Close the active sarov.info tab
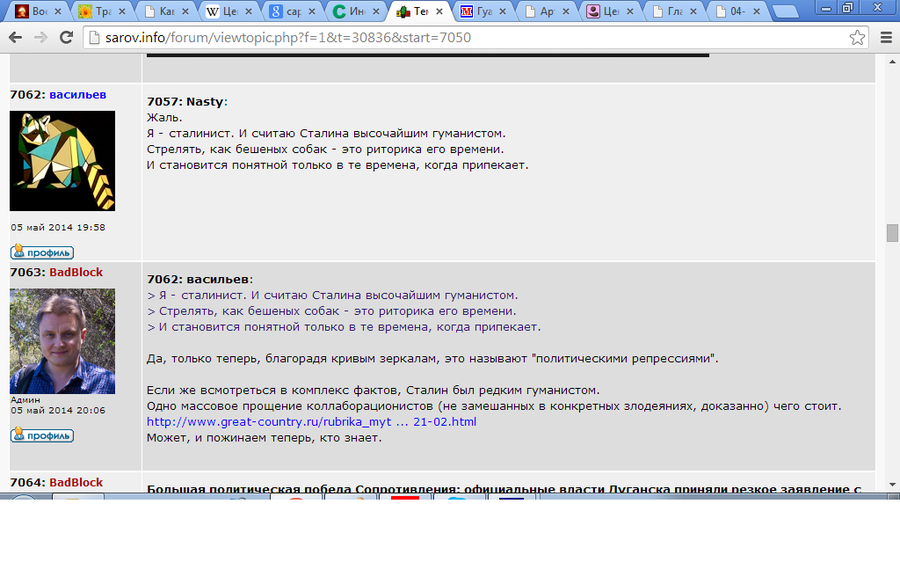Image resolution: width=900 pixels, height=577 pixels. [441, 12]
